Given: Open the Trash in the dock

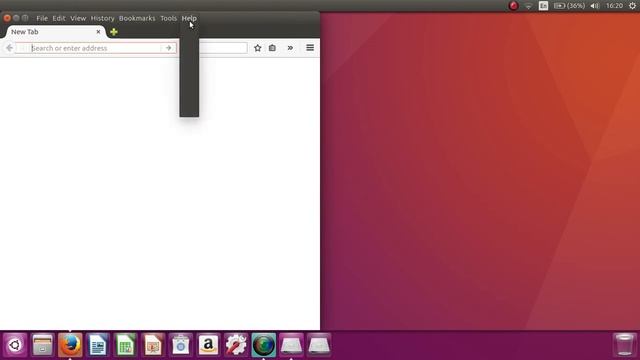Looking at the screenshot, I should (624, 345).
